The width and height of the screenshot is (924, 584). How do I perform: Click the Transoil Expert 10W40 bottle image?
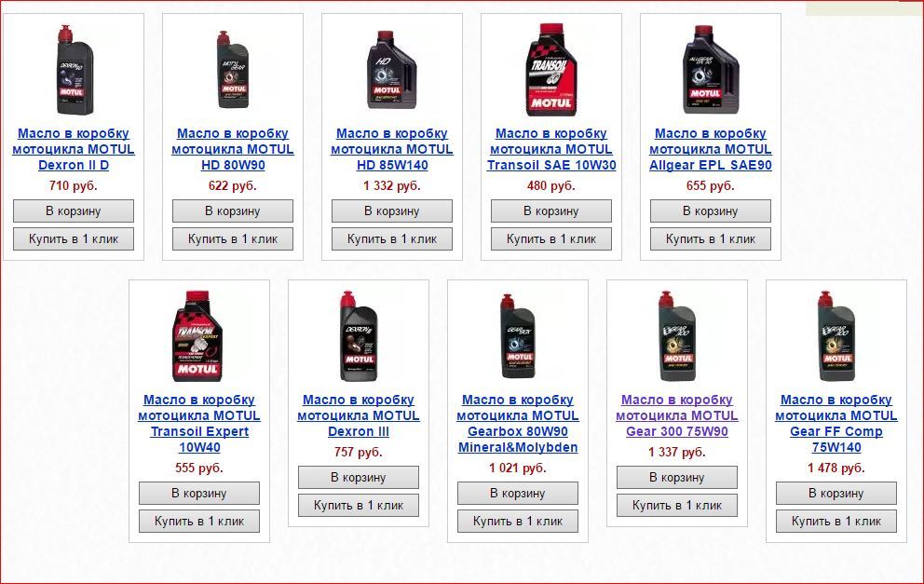coord(199,336)
